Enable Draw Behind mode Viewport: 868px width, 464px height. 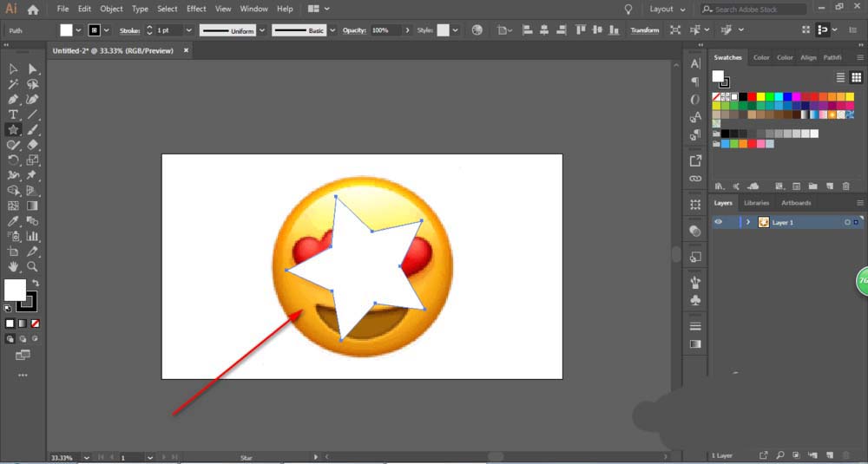coord(23,339)
